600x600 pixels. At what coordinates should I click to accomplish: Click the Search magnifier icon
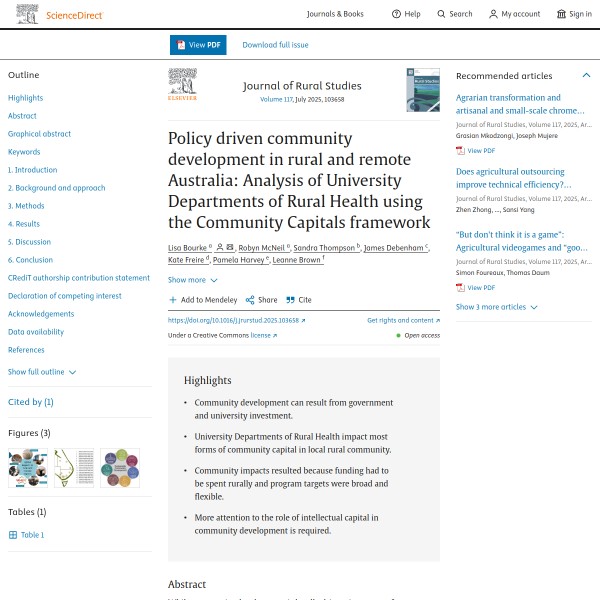[441, 14]
